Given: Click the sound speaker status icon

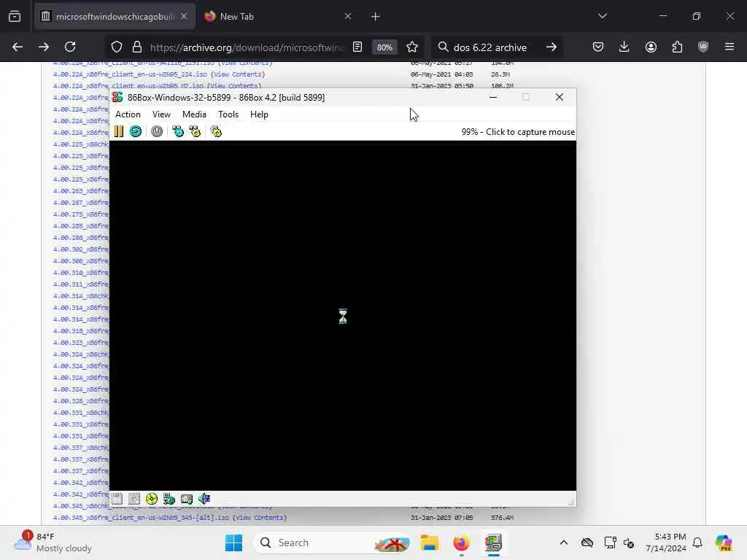Looking at the screenshot, I should (204, 499).
